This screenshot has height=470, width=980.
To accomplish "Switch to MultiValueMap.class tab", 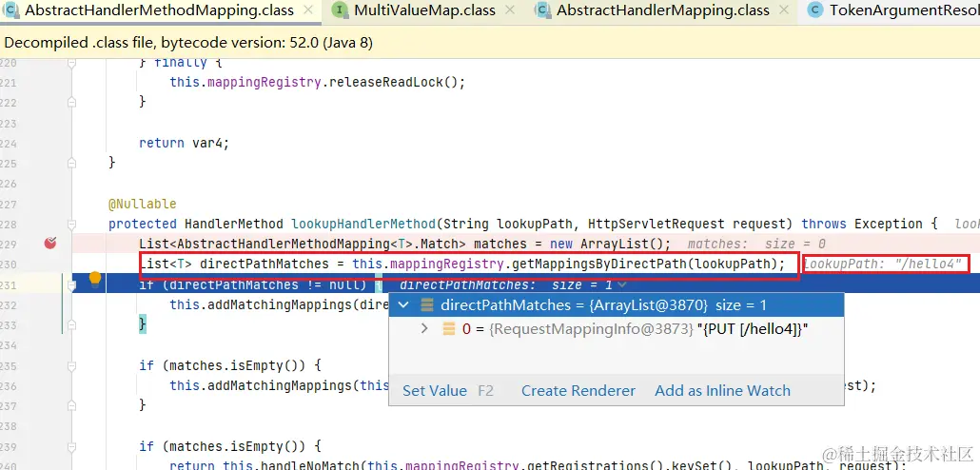I will tap(424, 10).
